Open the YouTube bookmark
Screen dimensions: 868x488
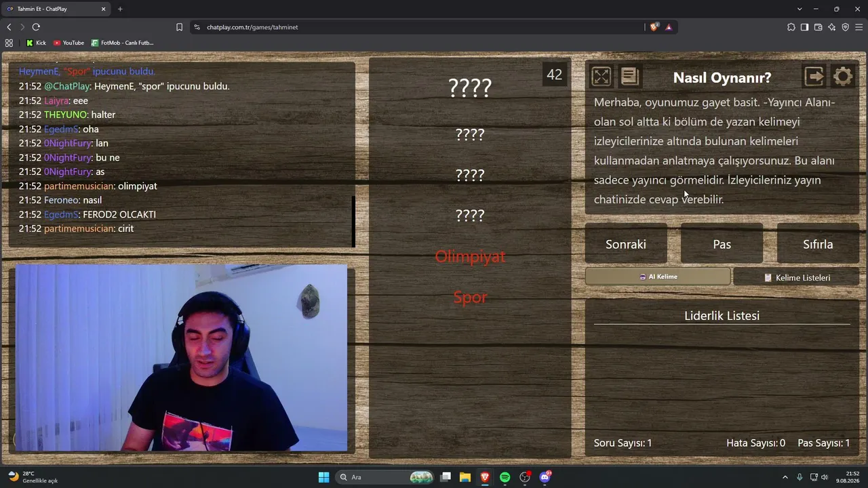coord(68,43)
